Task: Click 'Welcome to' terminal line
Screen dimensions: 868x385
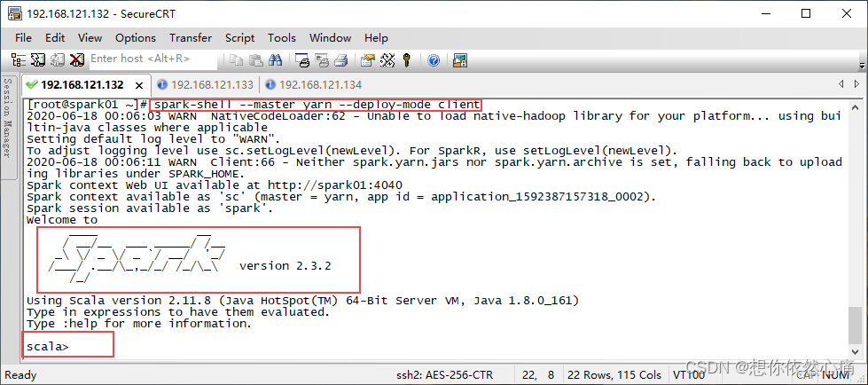Action: (62, 220)
